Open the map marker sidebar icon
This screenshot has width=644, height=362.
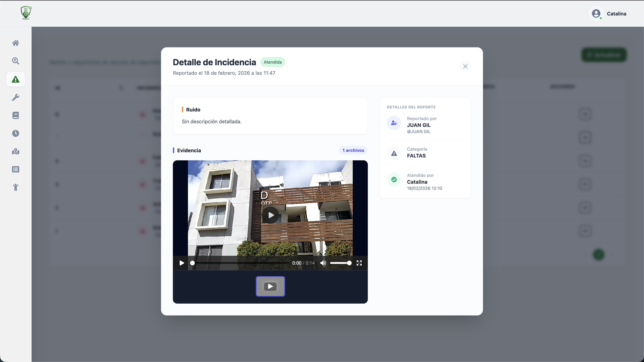tap(15, 152)
